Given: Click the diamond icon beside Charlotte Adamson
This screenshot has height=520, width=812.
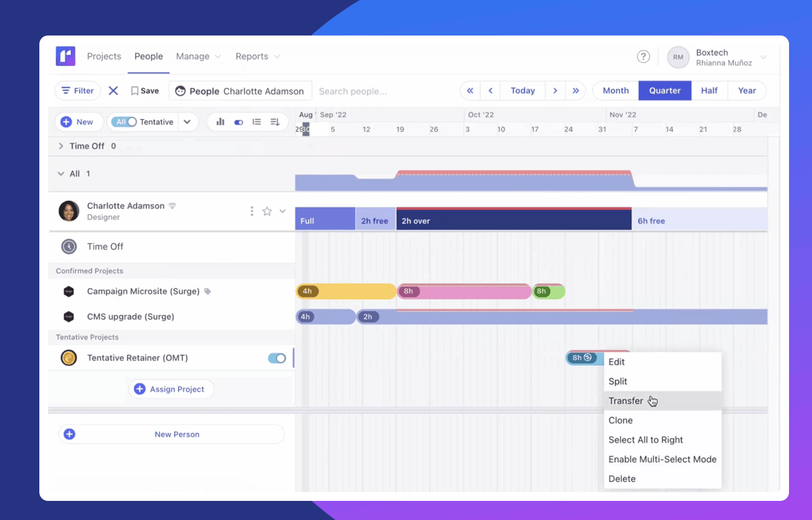Looking at the screenshot, I should coord(172,206).
